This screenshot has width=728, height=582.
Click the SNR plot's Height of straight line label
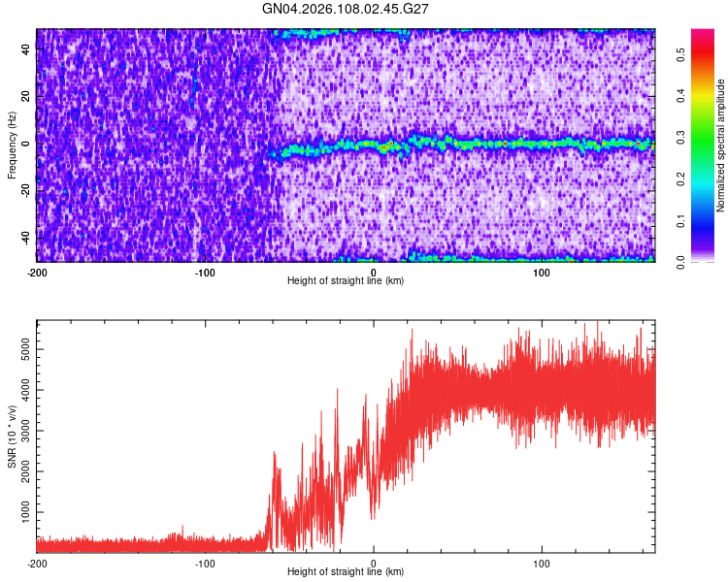click(x=346, y=571)
